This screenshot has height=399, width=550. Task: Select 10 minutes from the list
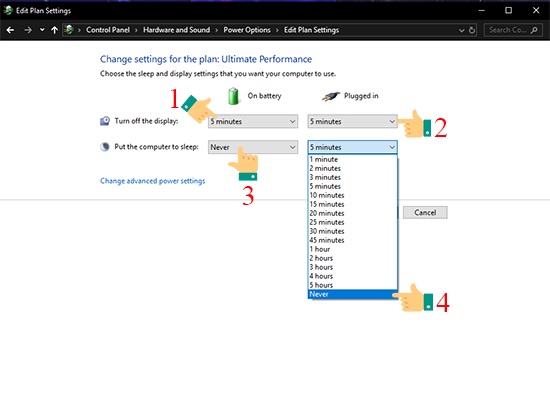[353, 195]
